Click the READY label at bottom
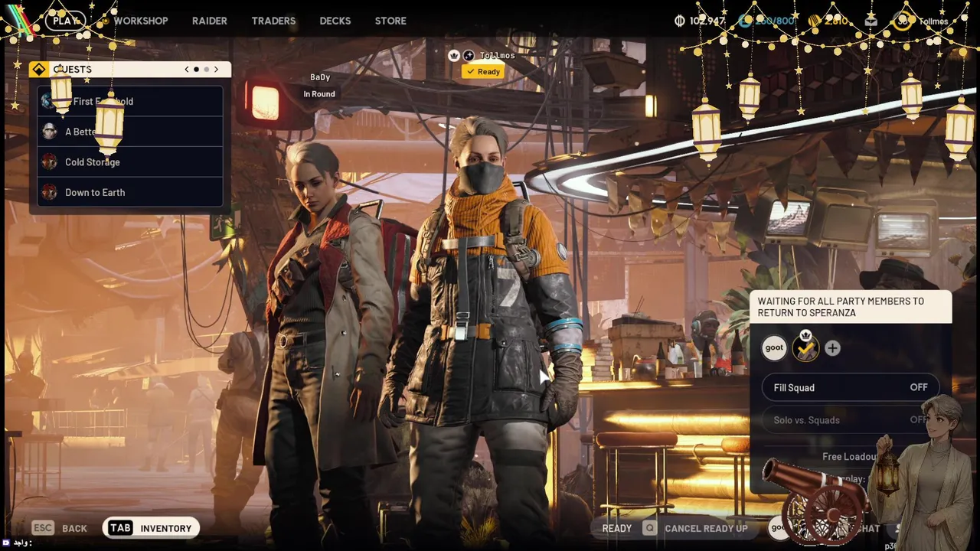The width and height of the screenshot is (980, 551). point(617,528)
